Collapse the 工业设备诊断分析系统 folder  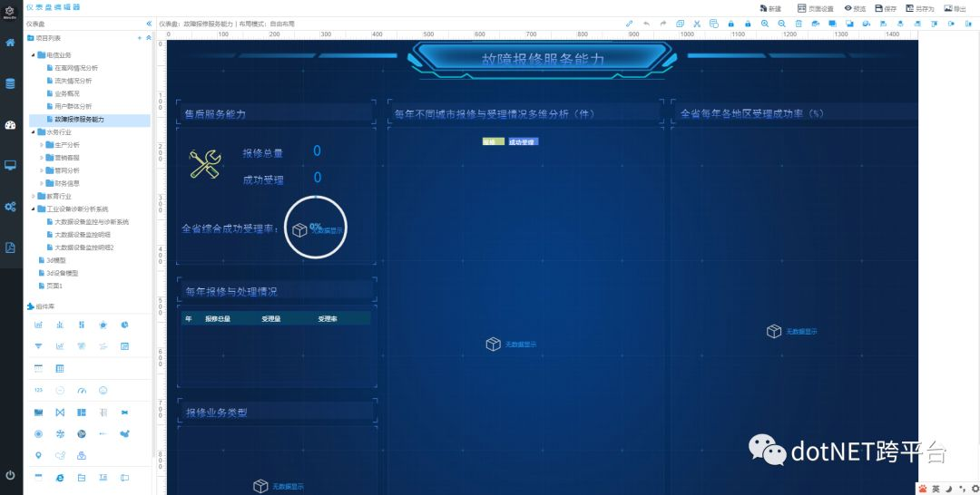[x=34, y=209]
